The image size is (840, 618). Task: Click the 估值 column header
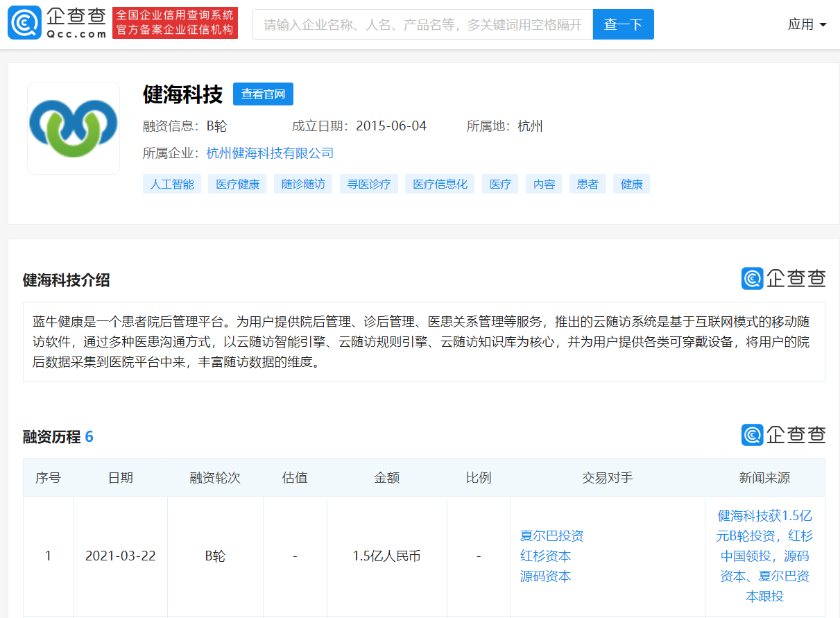pos(295,478)
